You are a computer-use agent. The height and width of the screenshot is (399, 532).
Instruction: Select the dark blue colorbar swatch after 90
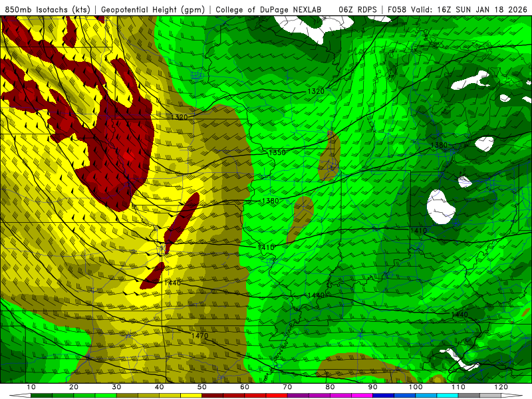pos(384,396)
